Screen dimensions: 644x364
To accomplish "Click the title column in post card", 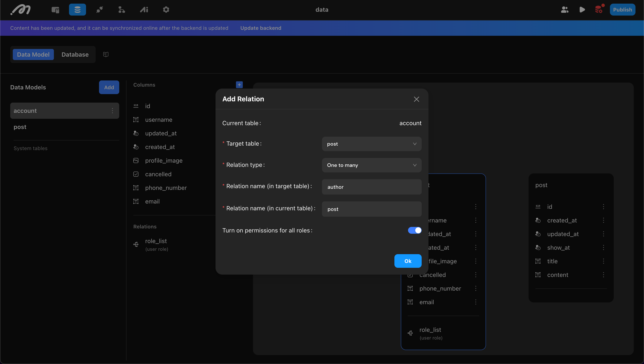I will (552, 261).
